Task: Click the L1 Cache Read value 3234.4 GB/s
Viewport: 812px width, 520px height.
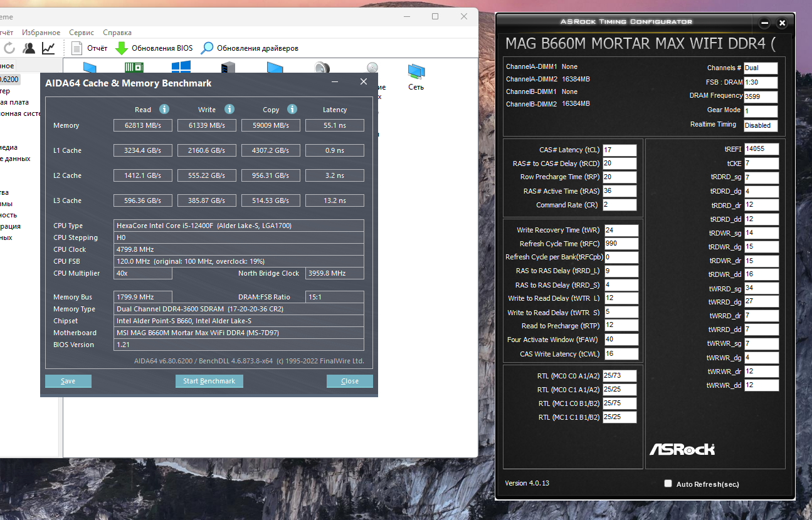Action: 143,150
